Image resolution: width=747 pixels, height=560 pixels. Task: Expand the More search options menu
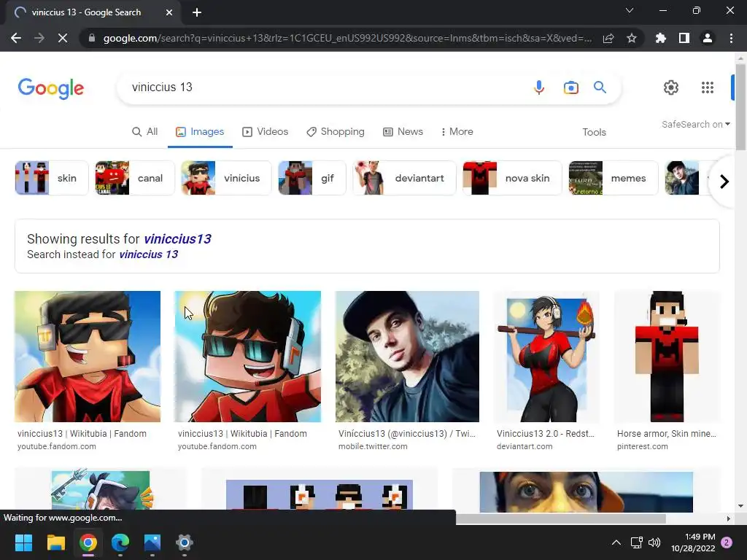457,132
